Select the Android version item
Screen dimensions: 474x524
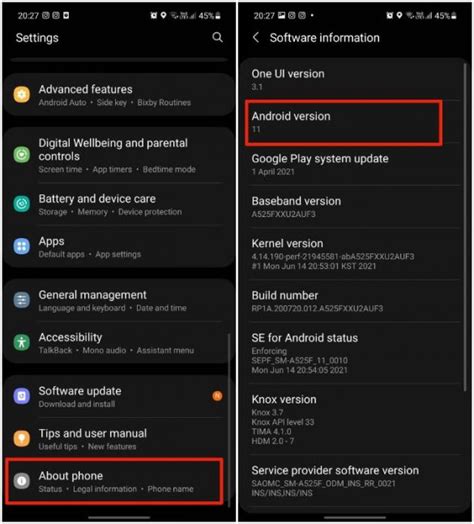click(343, 123)
